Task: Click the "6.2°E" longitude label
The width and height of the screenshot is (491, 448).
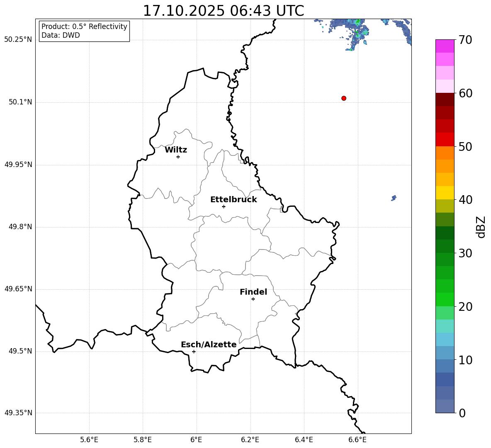Action: coord(250,440)
